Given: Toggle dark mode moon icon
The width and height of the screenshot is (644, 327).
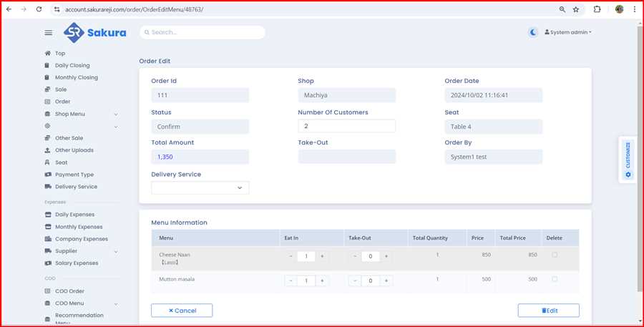Looking at the screenshot, I should point(533,32).
